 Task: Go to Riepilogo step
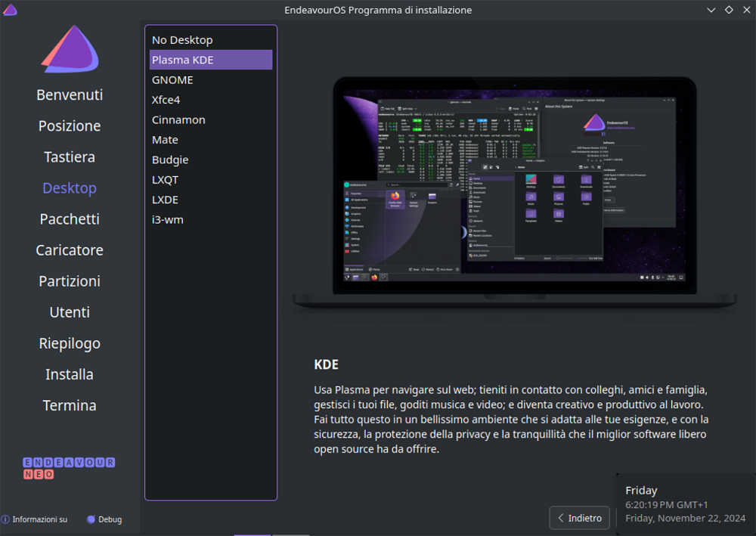[70, 343]
